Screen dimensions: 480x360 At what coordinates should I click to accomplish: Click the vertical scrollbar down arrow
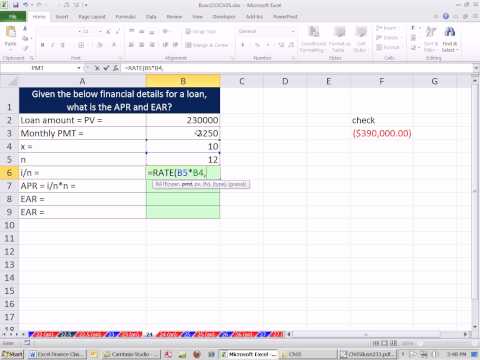475,327
